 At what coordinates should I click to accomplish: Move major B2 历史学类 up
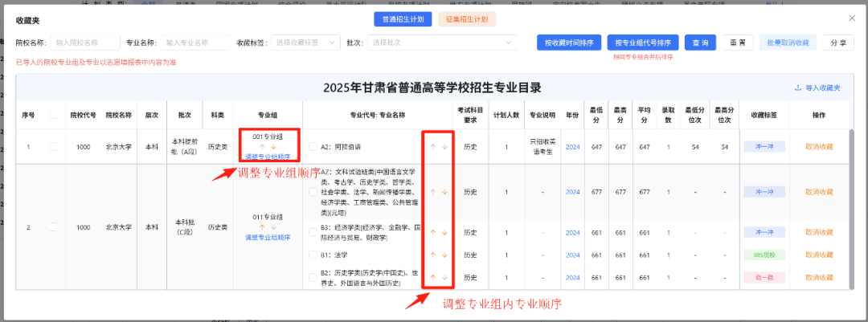433,278
